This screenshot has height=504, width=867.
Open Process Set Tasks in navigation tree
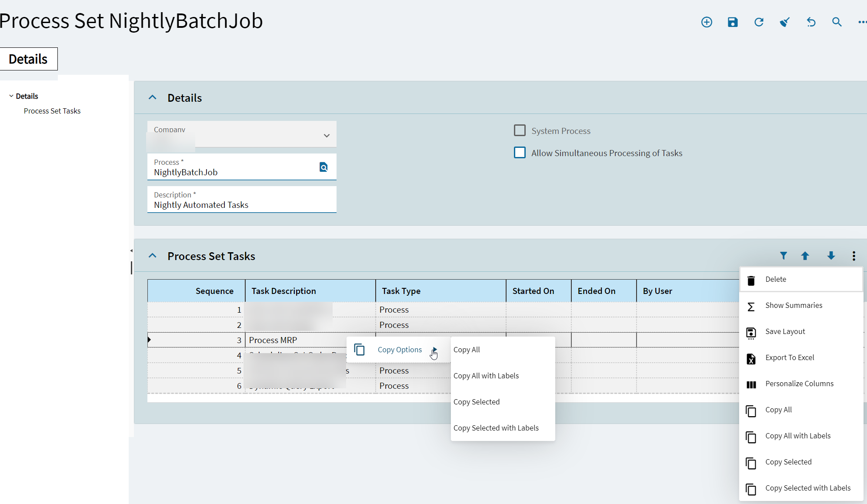(52, 111)
